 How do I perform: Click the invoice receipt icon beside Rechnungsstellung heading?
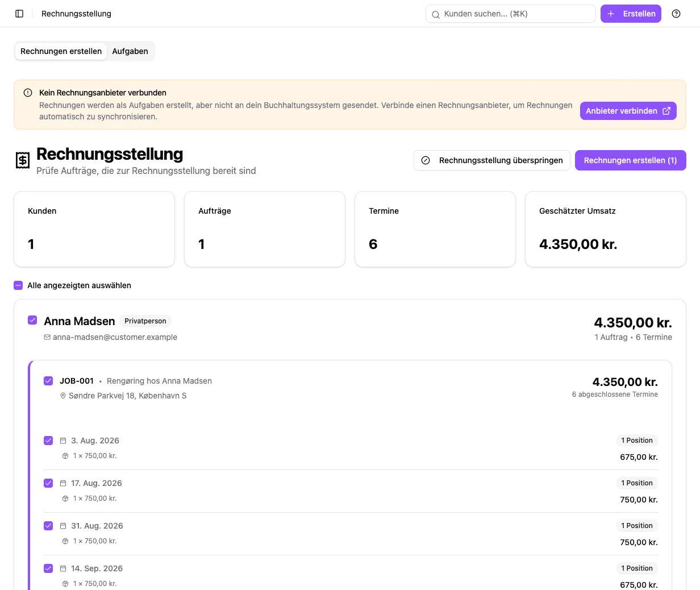[22, 160]
